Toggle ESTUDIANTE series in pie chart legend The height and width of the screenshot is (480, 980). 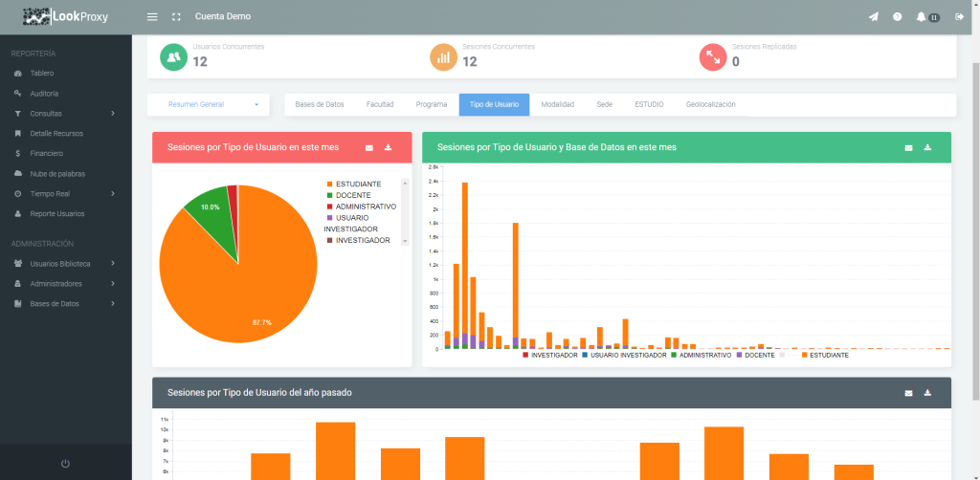tap(357, 184)
